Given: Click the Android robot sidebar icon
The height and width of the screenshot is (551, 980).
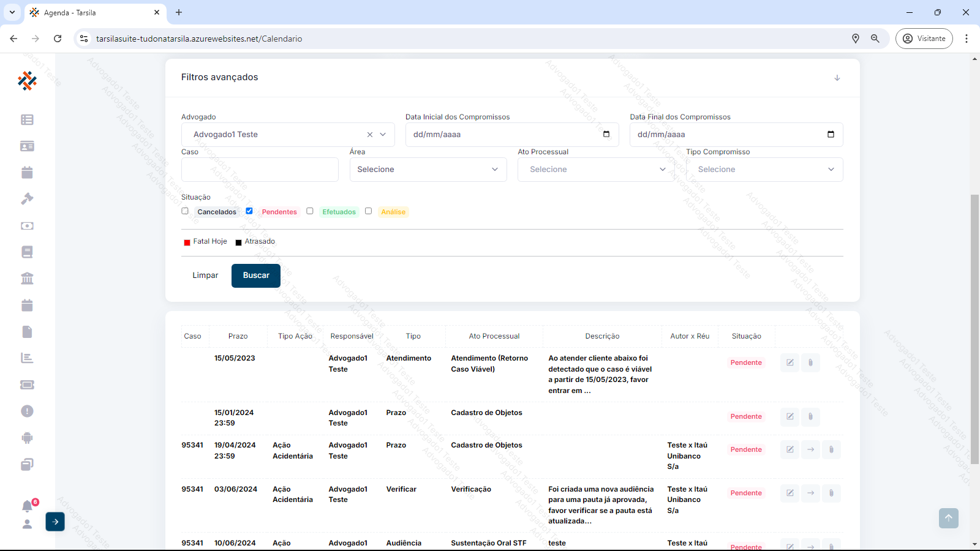Looking at the screenshot, I should pyautogui.click(x=27, y=438).
